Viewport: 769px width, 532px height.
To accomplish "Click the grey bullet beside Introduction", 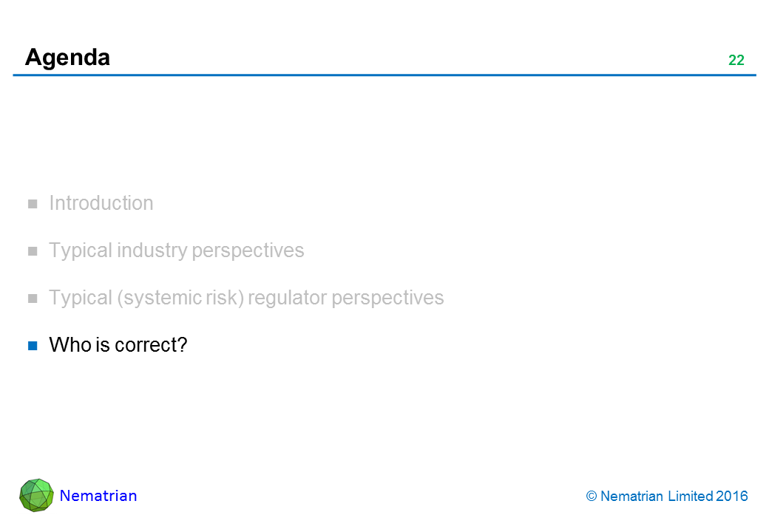I will coord(33,204).
